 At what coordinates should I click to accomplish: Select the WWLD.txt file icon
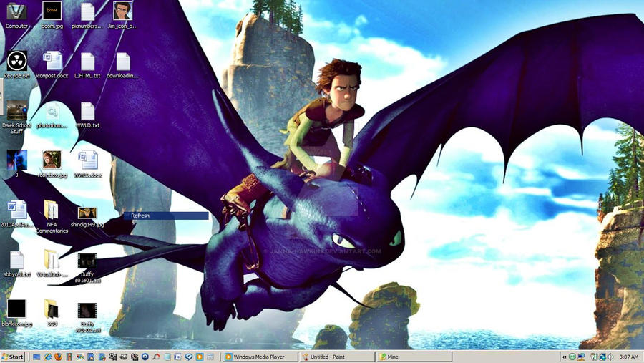87,115
